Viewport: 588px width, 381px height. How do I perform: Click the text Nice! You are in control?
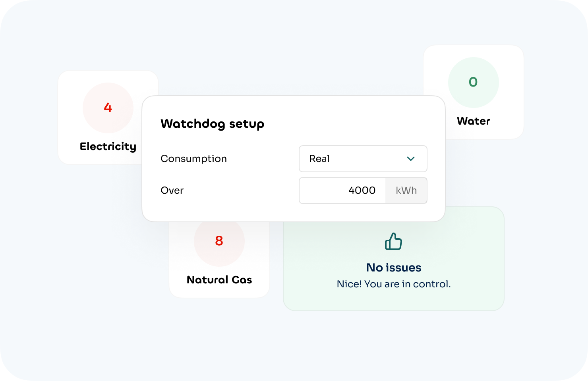(x=394, y=284)
